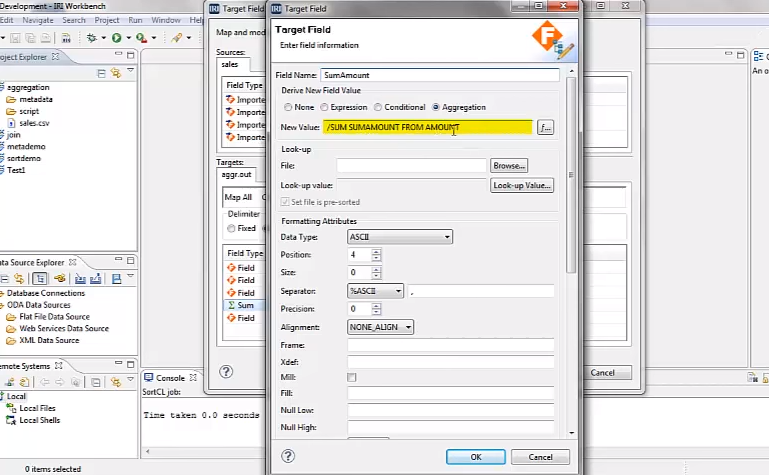Click Map All in the mapping wizard
This screenshot has width=769, height=475.
coord(238,197)
